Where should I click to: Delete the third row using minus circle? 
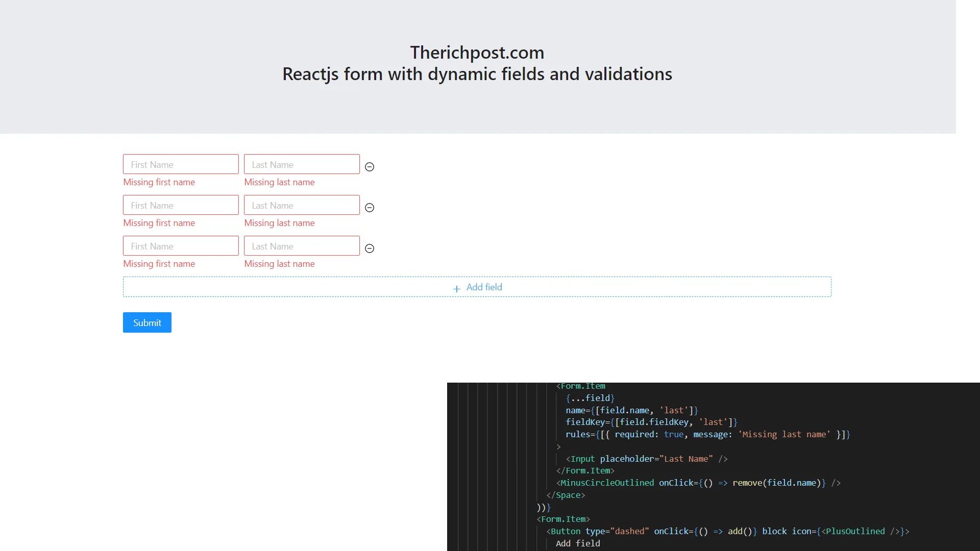click(x=370, y=248)
